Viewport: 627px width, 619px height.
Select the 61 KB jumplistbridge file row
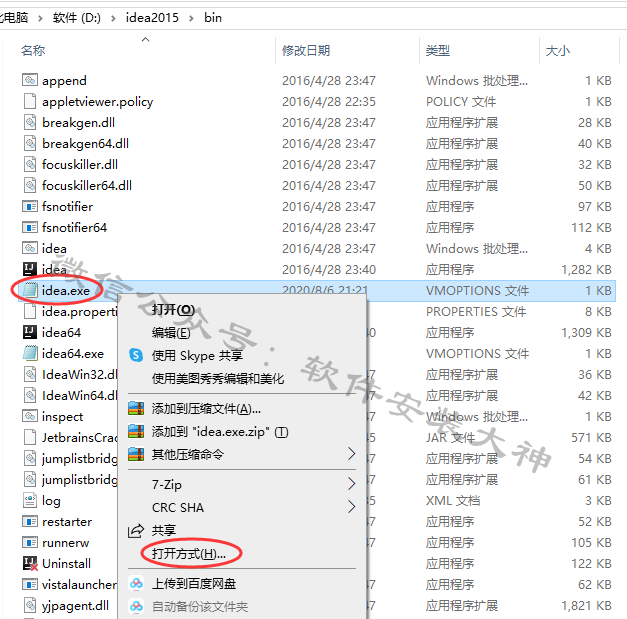click(80, 479)
